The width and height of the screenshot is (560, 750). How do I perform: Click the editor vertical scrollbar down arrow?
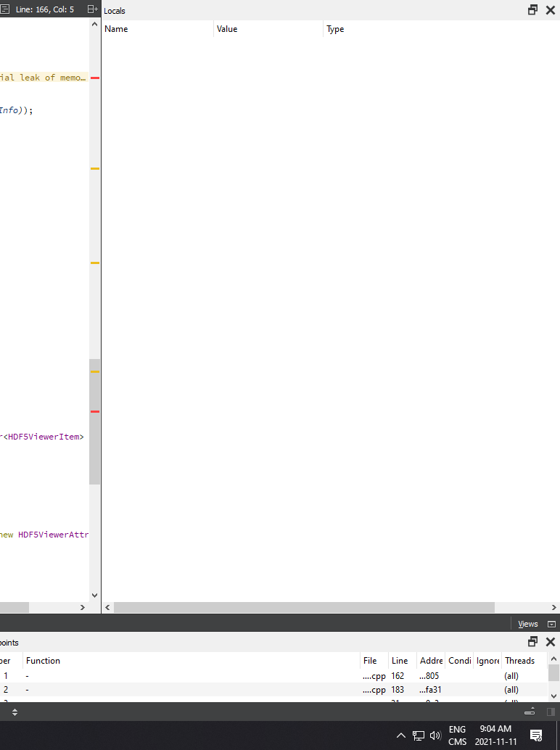94,596
